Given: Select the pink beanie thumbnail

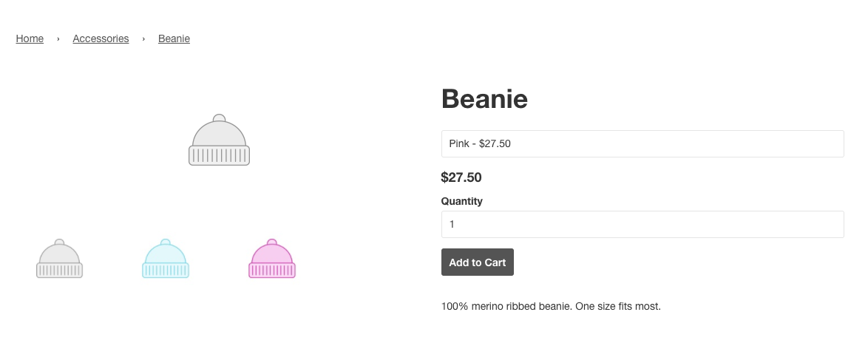Looking at the screenshot, I should pos(272,259).
